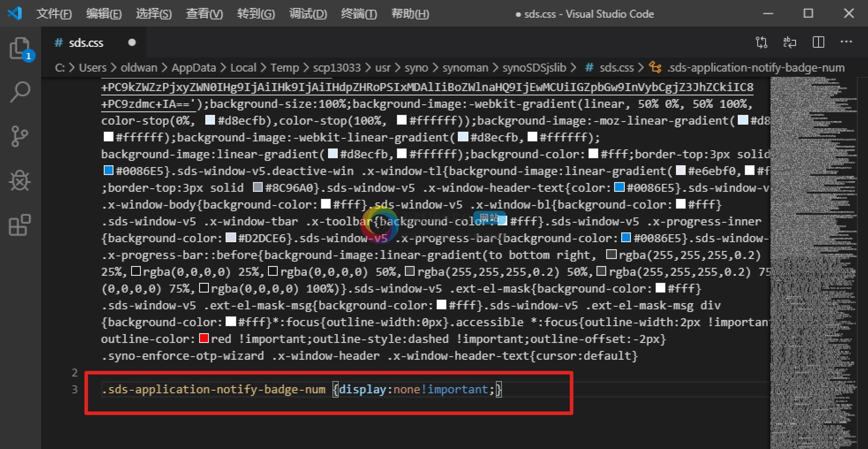Click the #e6ebf0 color swatch
The image size is (868, 449).
(681, 171)
